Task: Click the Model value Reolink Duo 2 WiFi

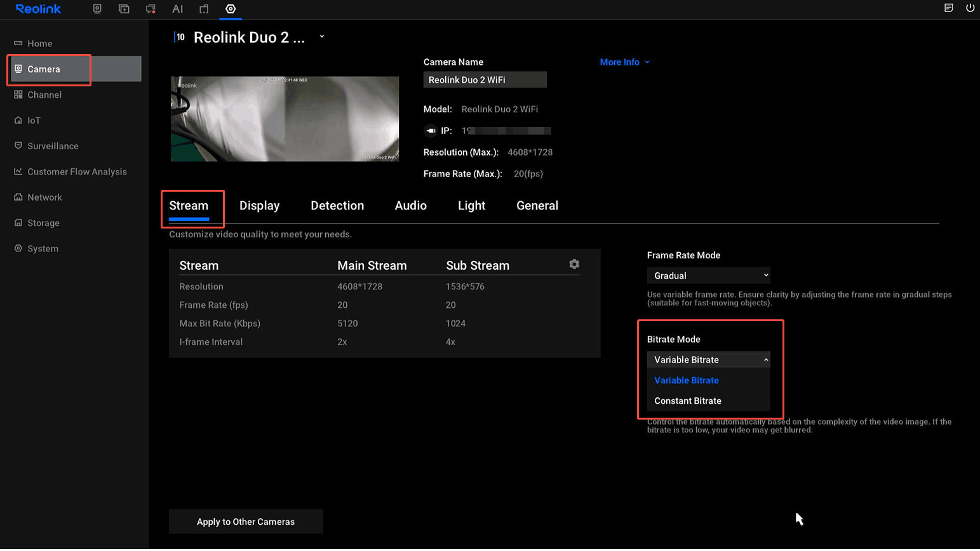Action: [499, 109]
